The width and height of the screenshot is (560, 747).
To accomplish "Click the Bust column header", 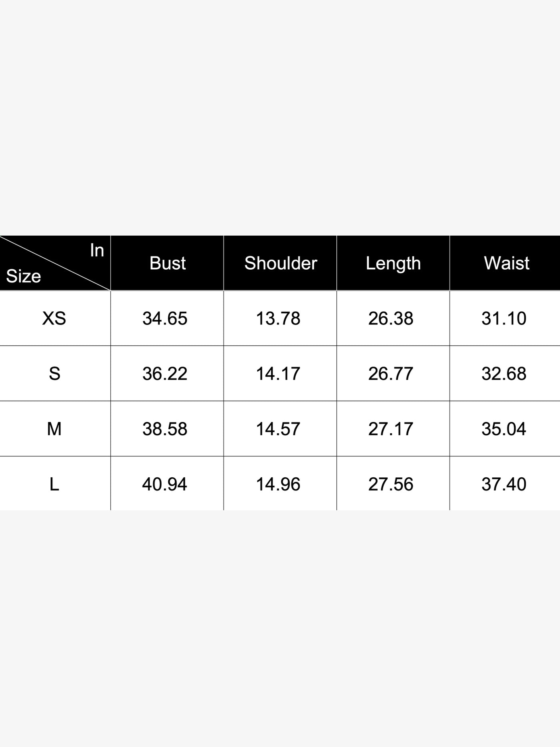I will tap(167, 263).
